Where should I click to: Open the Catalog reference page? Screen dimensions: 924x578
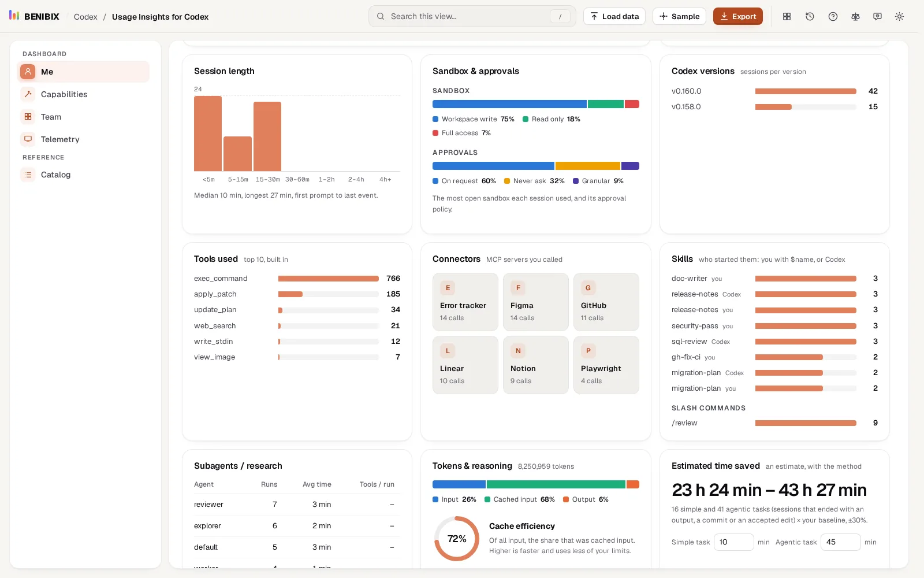[x=83, y=175]
